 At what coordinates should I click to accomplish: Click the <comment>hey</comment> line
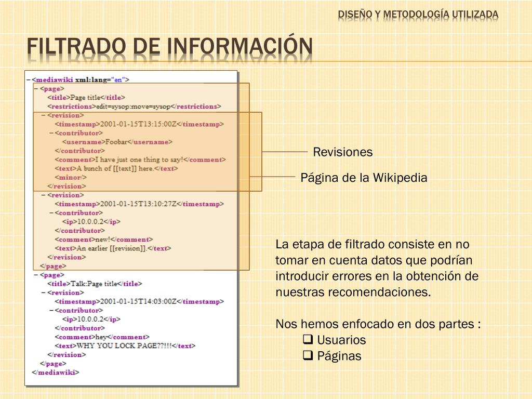[x=102, y=337]
